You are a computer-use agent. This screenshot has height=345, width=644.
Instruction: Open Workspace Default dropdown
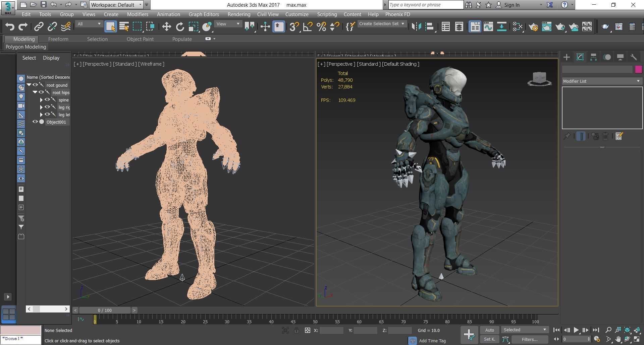pyautogui.click(x=116, y=5)
